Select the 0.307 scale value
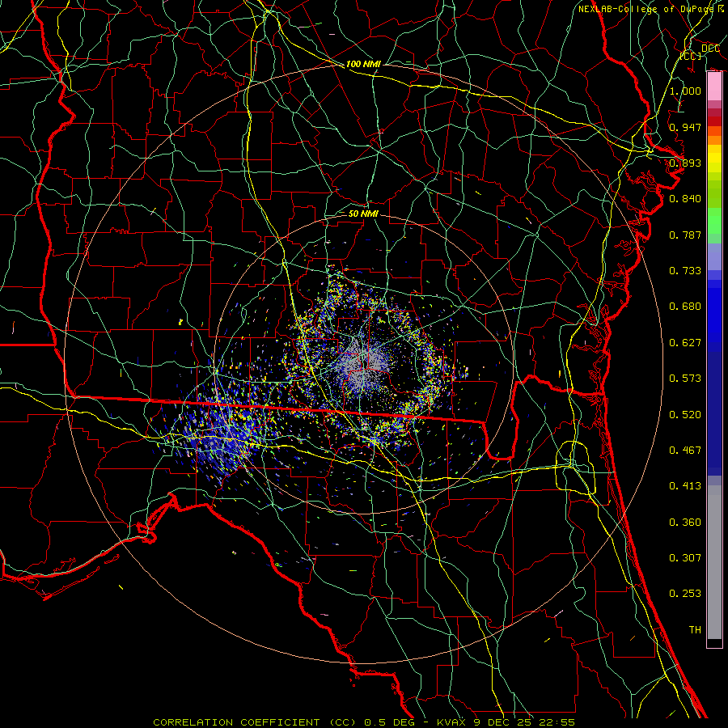The width and height of the screenshot is (728, 728). pyautogui.click(x=685, y=558)
